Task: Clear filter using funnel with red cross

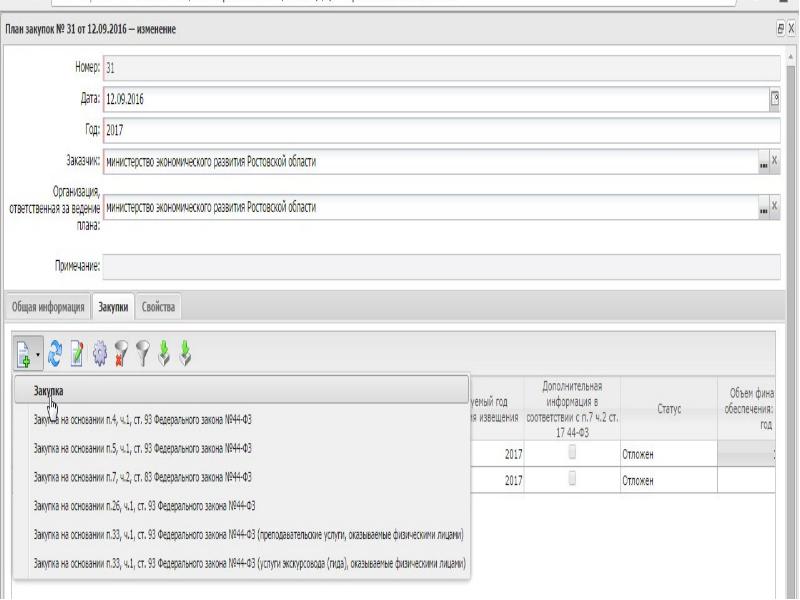Action: click(121, 354)
